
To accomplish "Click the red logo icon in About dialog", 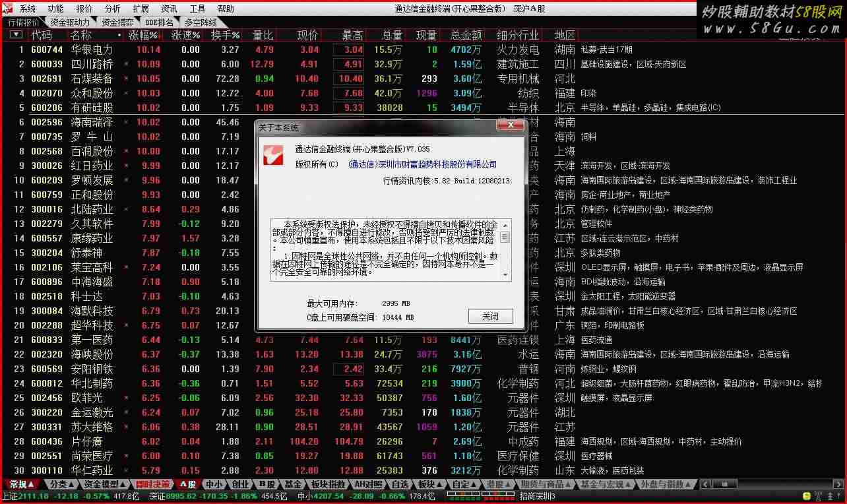I will click(273, 156).
